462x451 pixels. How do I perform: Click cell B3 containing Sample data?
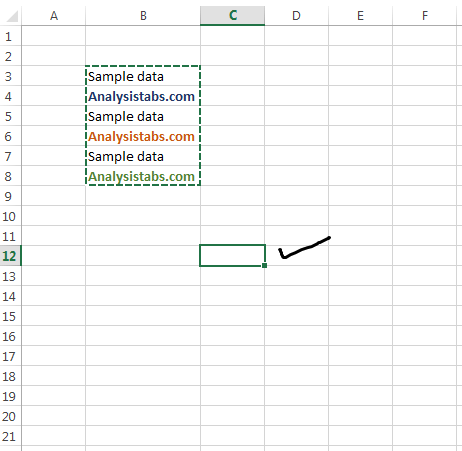click(143, 76)
